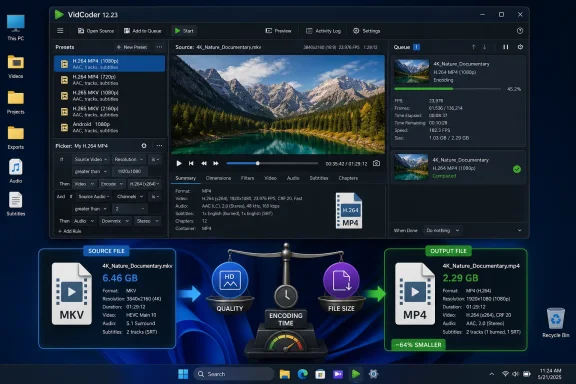Open the hamburger menu in VidCoder
Screen dimensions: 576x384
tap(60, 31)
